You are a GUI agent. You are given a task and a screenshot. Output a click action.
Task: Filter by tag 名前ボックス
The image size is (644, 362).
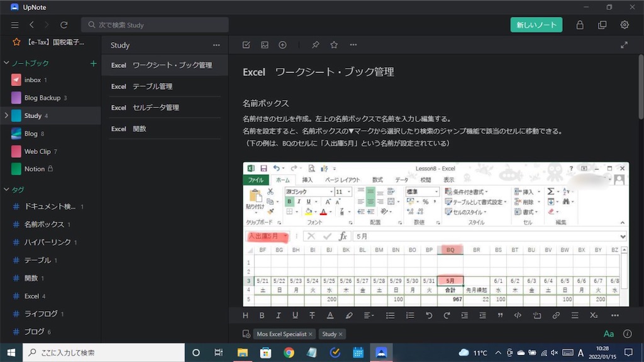[x=50, y=224]
